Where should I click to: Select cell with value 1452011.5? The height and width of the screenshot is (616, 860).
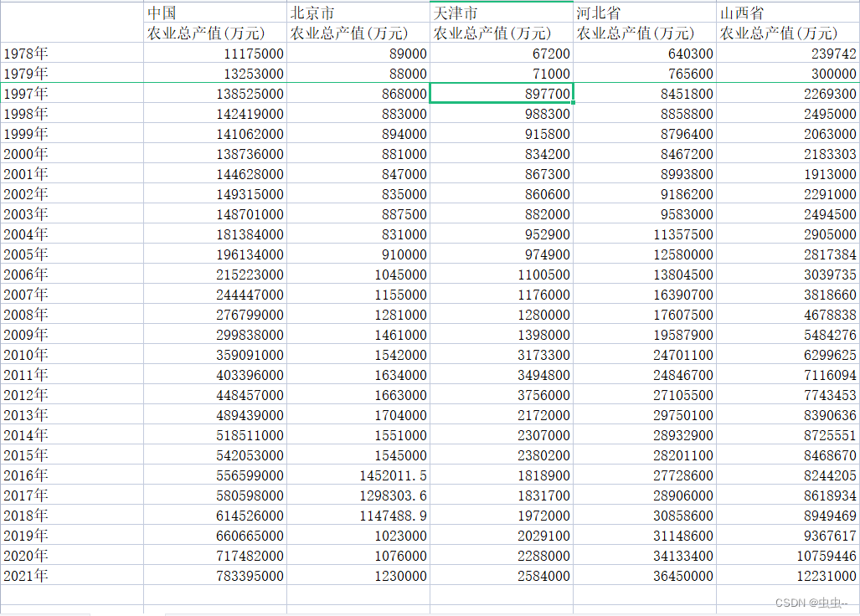[358, 475]
